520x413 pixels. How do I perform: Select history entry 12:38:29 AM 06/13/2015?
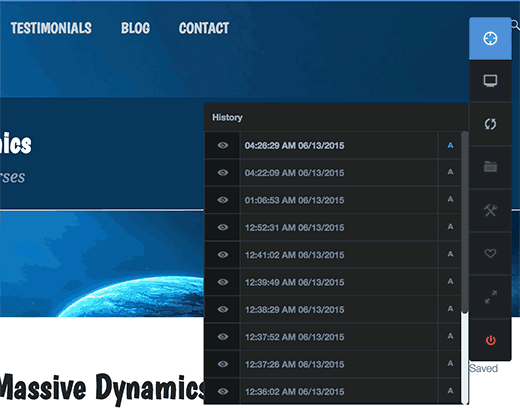339,309
